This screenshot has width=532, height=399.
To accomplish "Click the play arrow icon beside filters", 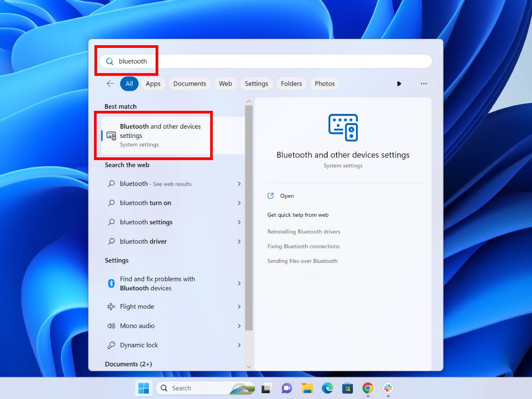I will [399, 84].
